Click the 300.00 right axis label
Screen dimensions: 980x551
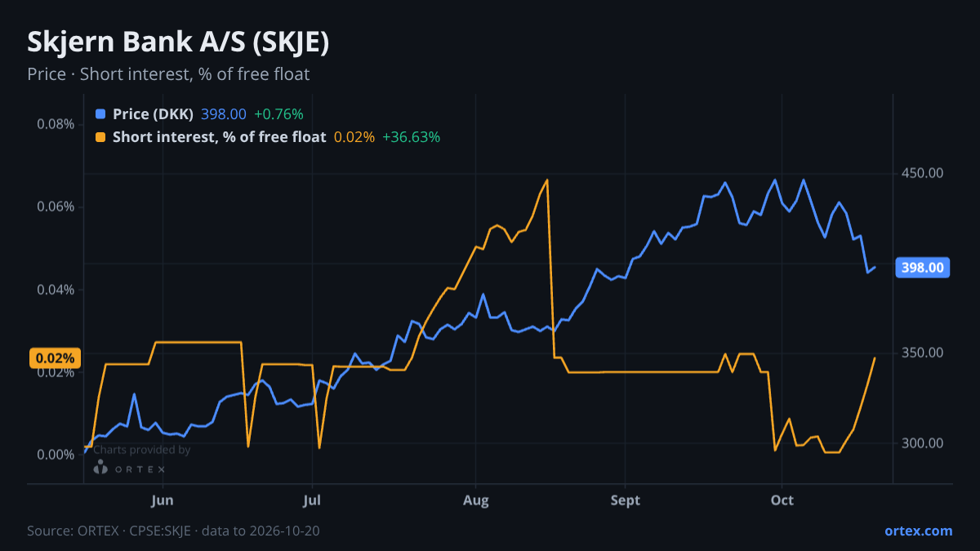(x=923, y=443)
